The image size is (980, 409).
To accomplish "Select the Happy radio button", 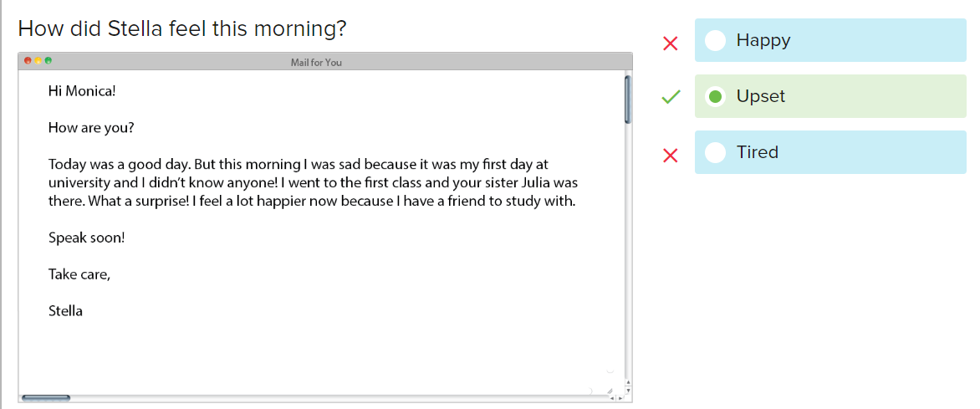I will pyautogui.click(x=715, y=40).
